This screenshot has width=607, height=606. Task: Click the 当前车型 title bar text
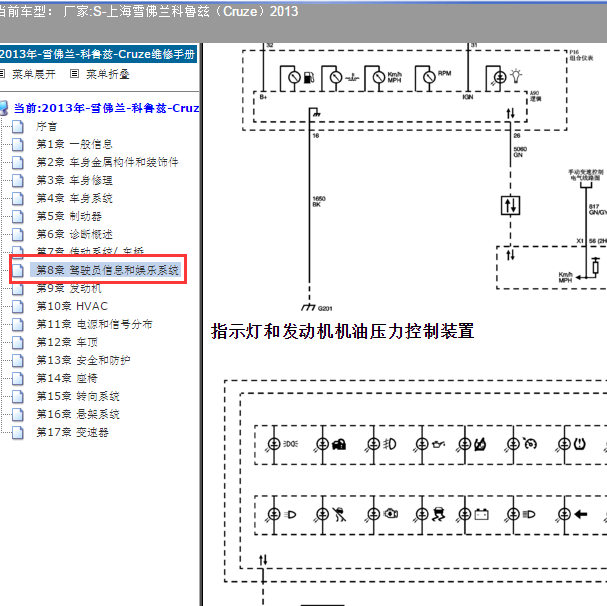148,11
